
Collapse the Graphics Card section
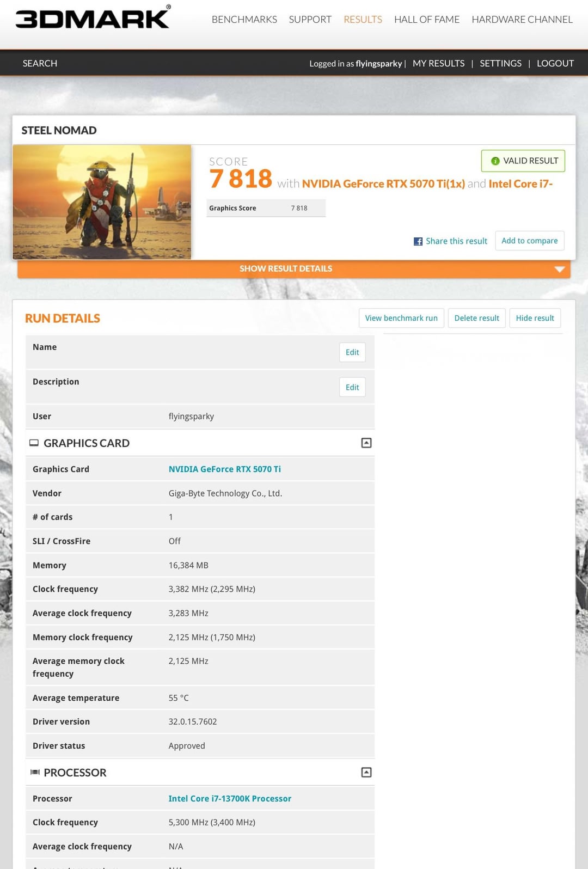pos(366,443)
